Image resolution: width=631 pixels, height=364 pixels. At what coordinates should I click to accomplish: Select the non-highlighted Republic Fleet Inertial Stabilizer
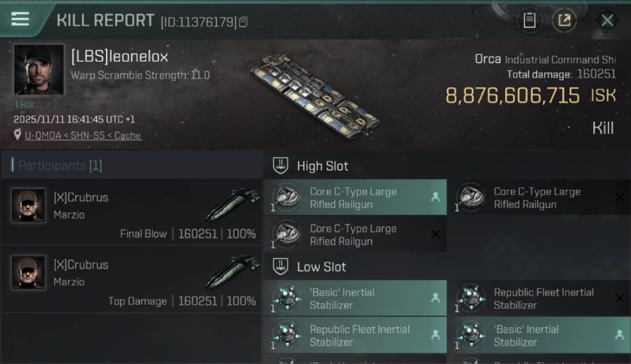tap(543, 298)
